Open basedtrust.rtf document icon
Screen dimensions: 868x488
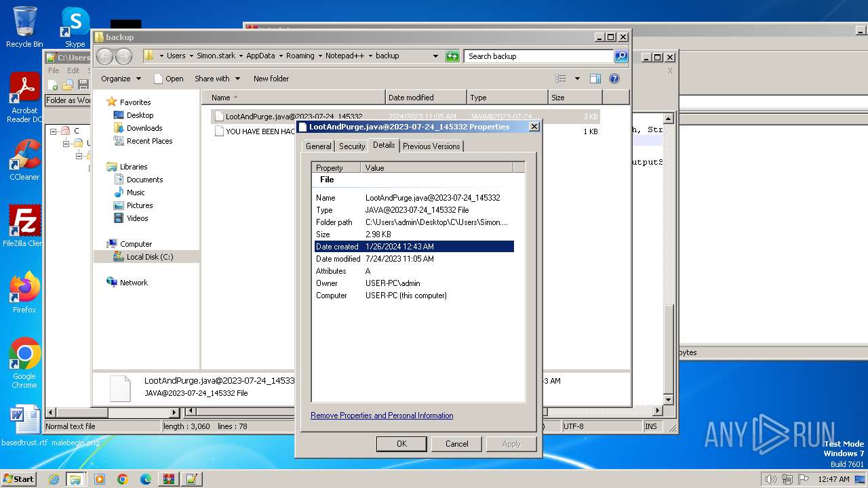coord(24,426)
